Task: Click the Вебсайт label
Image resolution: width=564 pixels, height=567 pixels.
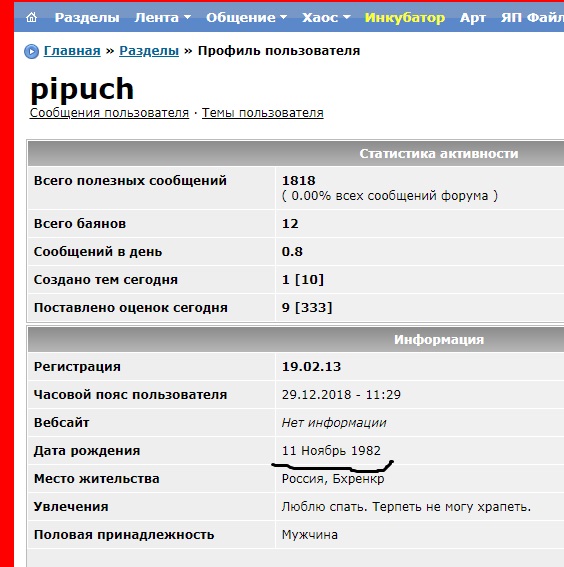Action: pyautogui.click(x=61, y=423)
